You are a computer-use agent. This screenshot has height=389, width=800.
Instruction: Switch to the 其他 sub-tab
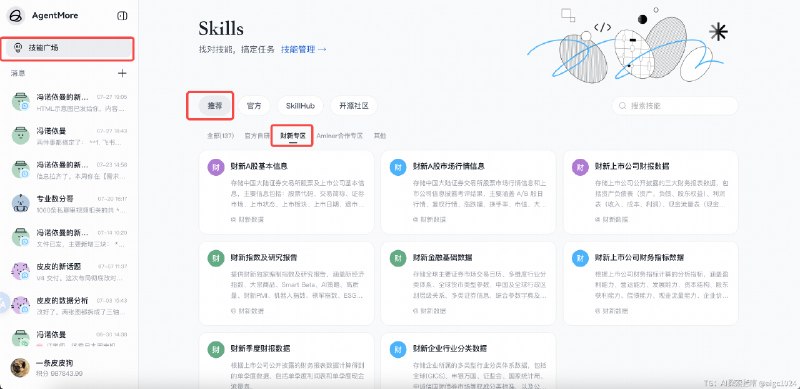(x=380, y=136)
